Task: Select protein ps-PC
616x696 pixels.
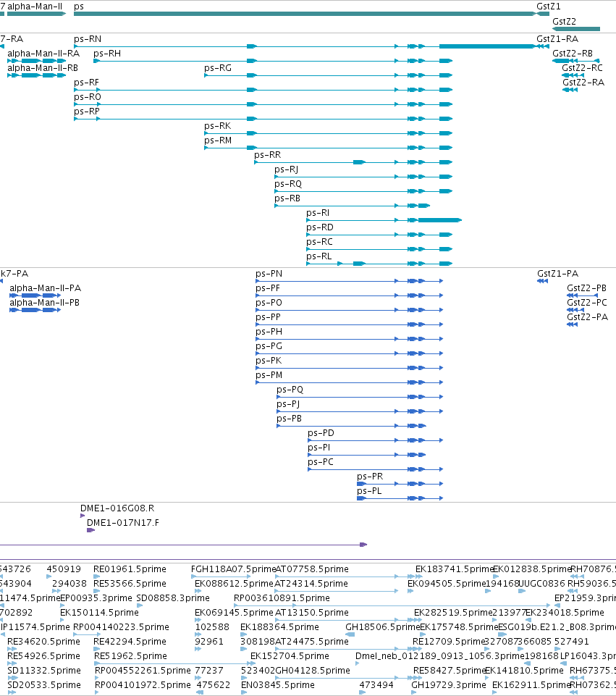Action: tap(376, 469)
